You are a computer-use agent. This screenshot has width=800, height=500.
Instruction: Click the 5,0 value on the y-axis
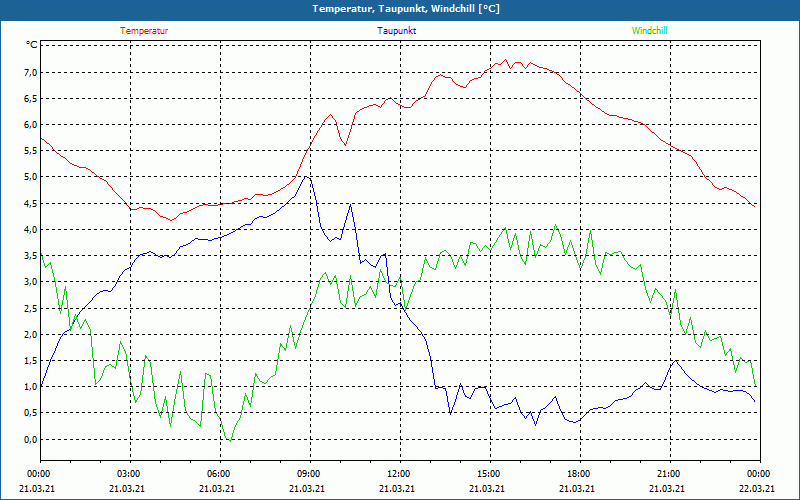[32, 177]
